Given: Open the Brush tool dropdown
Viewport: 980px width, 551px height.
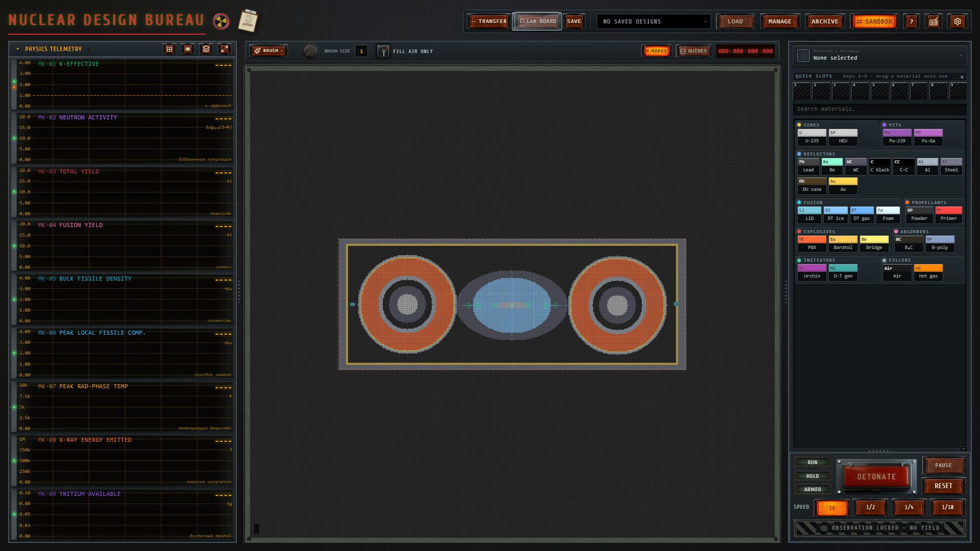Looking at the screenshot, I should click(x=268, y=51).
